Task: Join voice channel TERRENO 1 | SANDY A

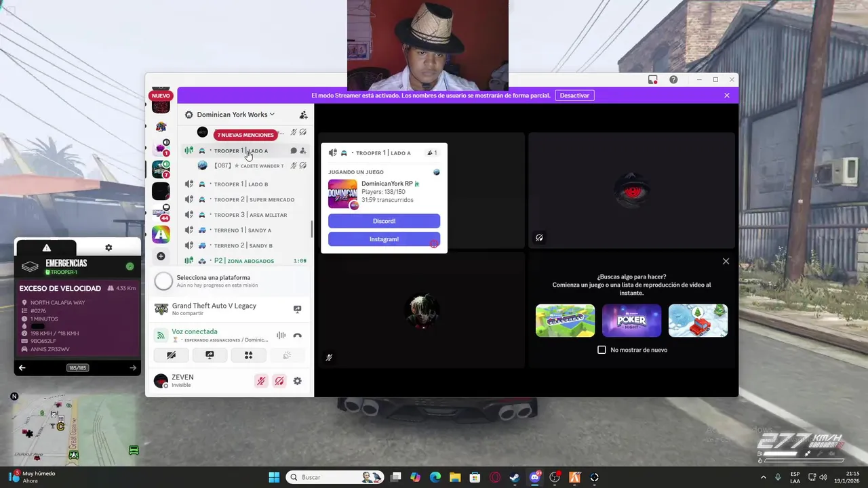Action: (x=244, y=230)
